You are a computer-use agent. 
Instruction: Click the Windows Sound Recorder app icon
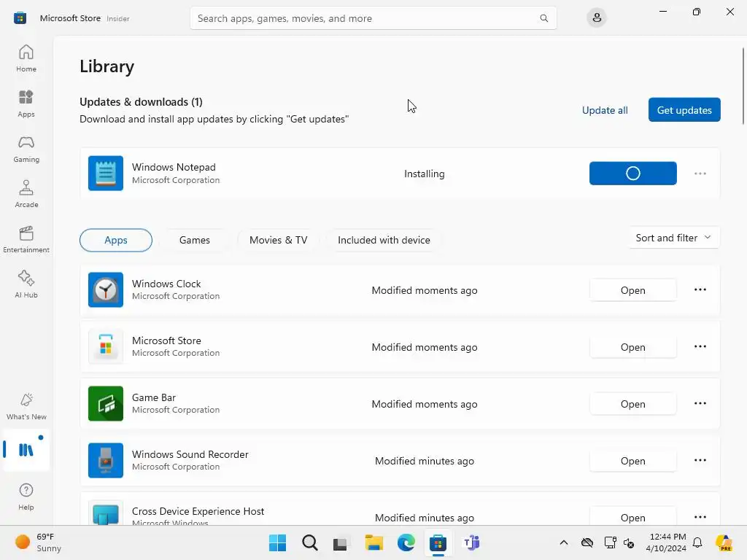[106, 461]
